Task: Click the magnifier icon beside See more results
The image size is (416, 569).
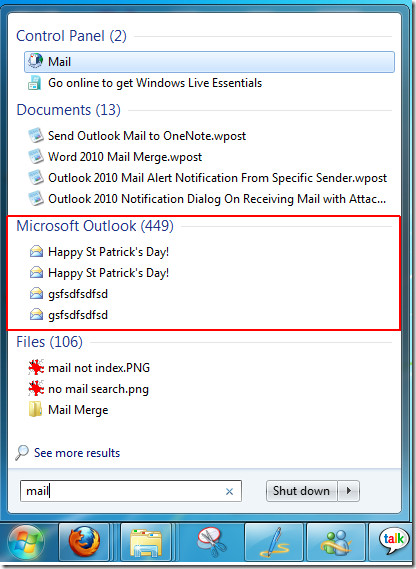Action: click(x=22, y=453)
